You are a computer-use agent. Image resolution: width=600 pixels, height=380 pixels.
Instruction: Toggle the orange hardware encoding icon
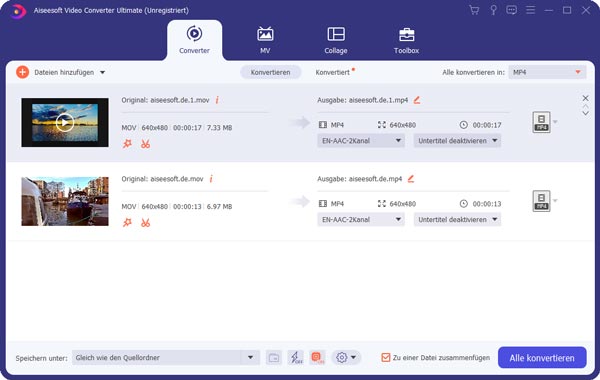[x=317, y=358]
